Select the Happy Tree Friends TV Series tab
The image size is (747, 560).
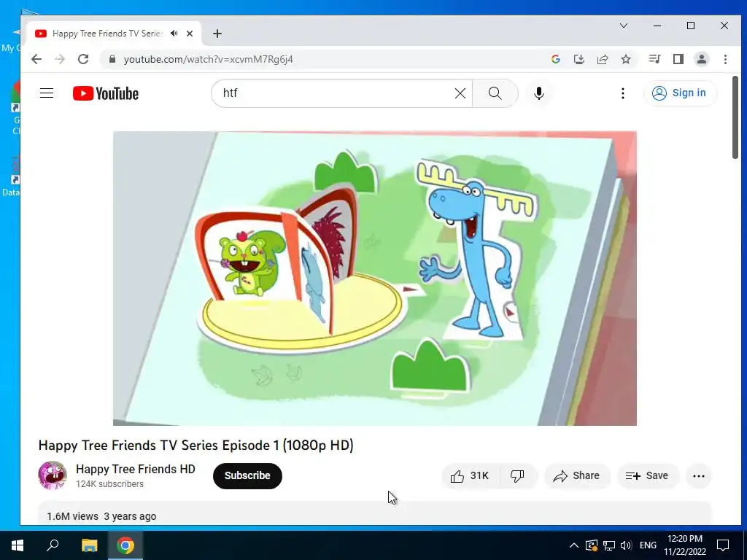pos(113,34)
